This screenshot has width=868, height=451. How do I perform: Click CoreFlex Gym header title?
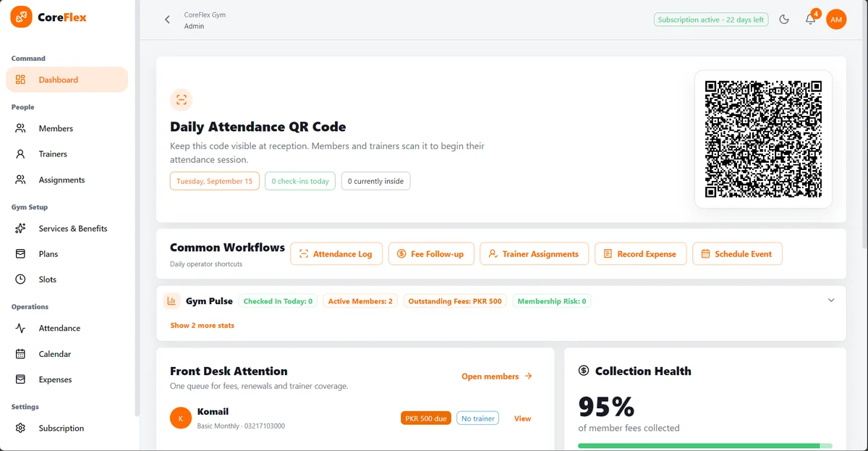coord(205,14)
